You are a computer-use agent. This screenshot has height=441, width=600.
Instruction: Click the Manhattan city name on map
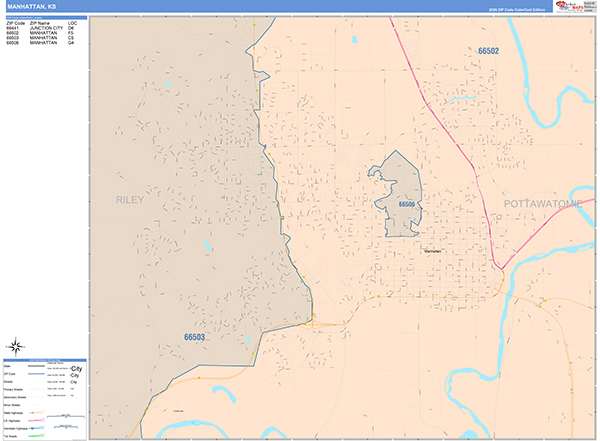[x=432, y=251]
